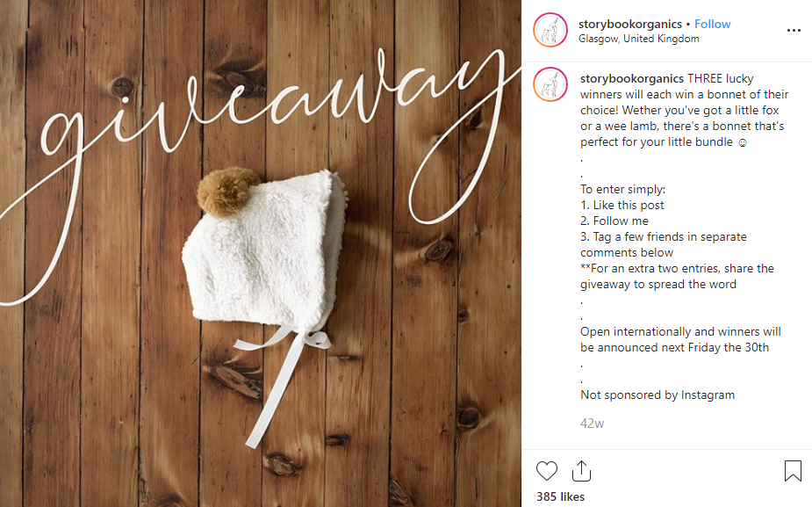
Task: Click the 'Not sponsored by Instagram' line
Action: pyautogui.click(x=658, y=395)
